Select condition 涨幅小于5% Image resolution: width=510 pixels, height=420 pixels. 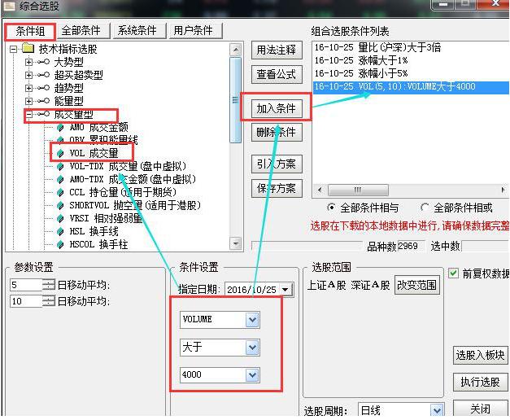pos(361,73)
